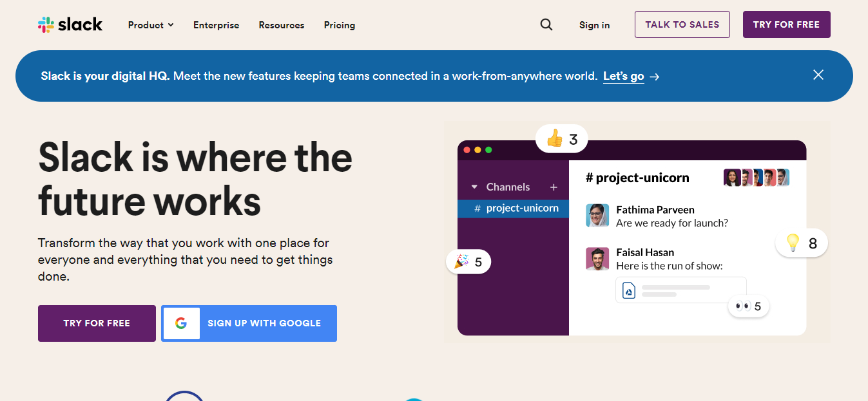
Task: Click the eyes reaction with 5
Action: pyautogui.click(x=749, y=306)
